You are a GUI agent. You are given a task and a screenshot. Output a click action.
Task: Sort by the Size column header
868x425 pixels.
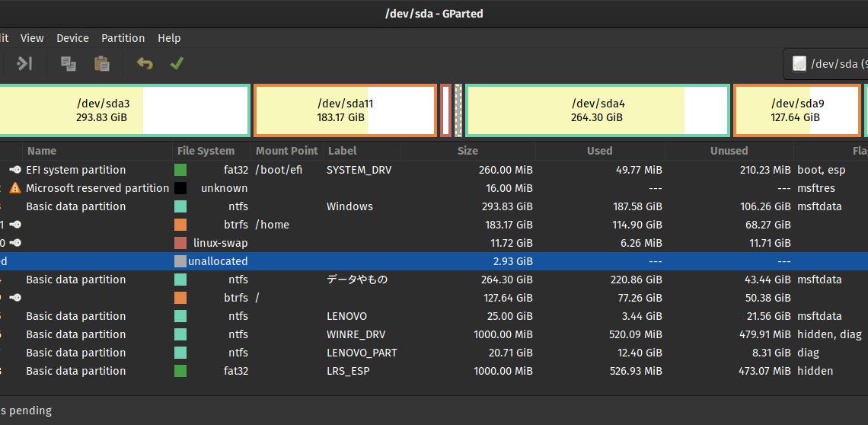[468, 151]
